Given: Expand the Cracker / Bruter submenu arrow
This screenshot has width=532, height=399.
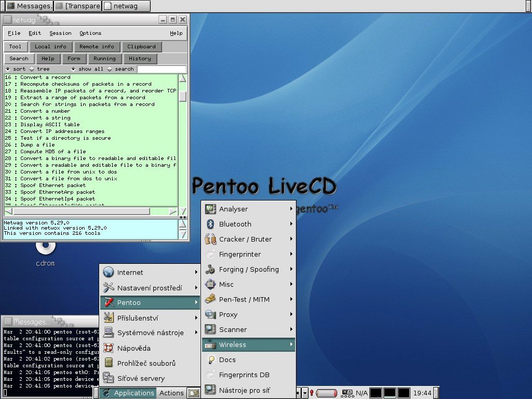Looking at the screenshot, I should tap(291, 239).
